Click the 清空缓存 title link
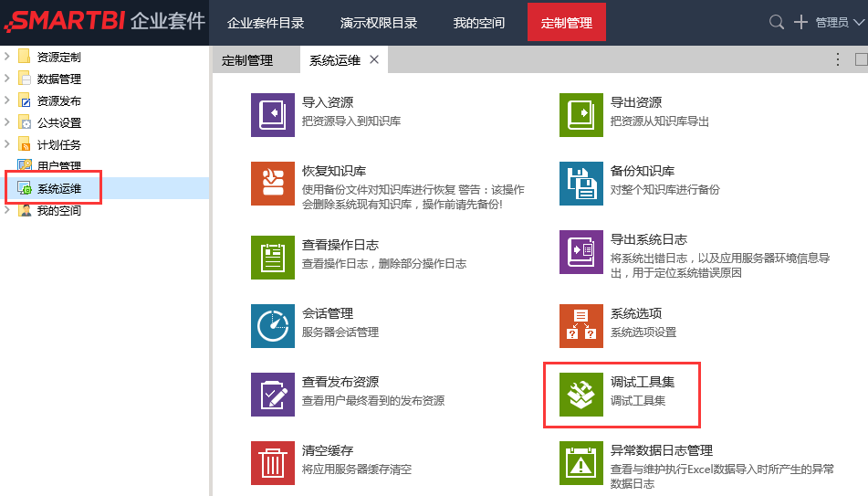868x496 pixels. pos(328,450)
